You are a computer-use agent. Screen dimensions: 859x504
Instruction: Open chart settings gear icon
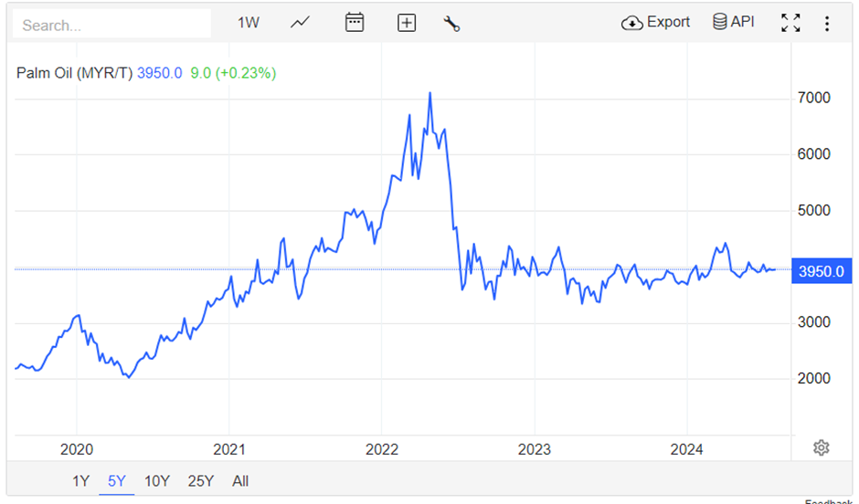(821, 447)
